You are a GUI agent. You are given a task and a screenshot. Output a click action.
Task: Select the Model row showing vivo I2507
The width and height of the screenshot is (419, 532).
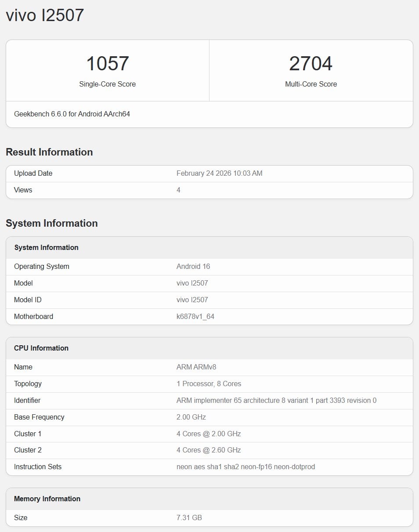point(209,283)
